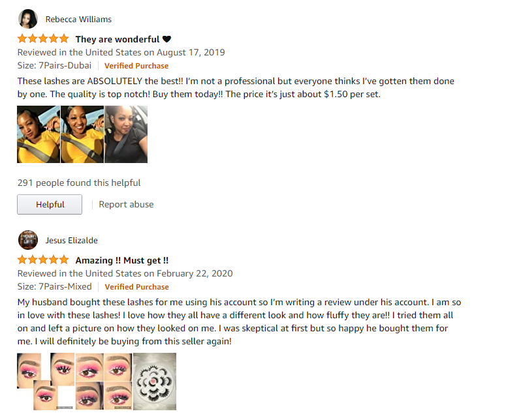
Task: Click the Size: 7Pairs-Mixed label
Action: click(55, 286)
